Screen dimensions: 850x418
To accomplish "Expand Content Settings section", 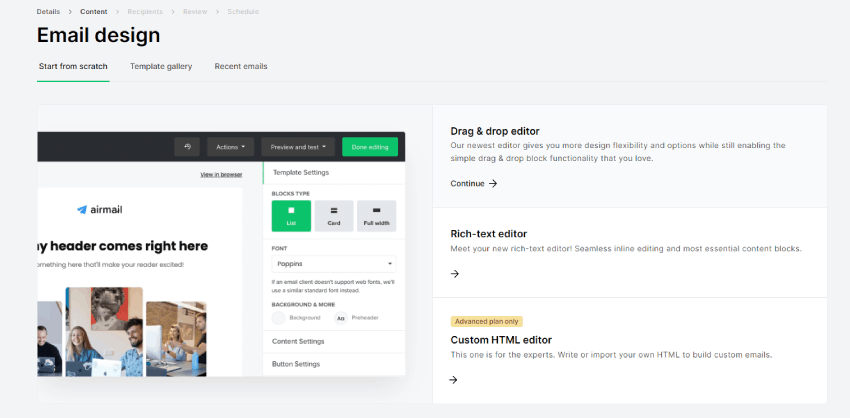I will [334, 342].
